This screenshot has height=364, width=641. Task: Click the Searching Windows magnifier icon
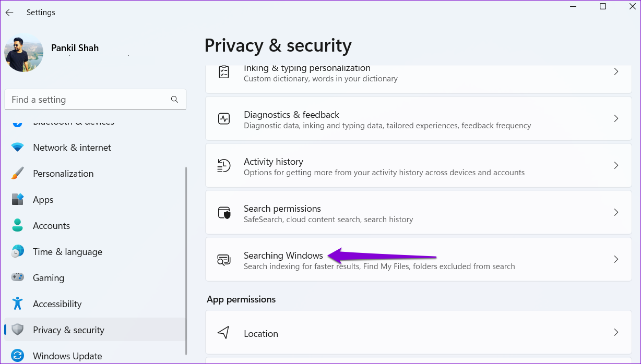pos(224,260)
